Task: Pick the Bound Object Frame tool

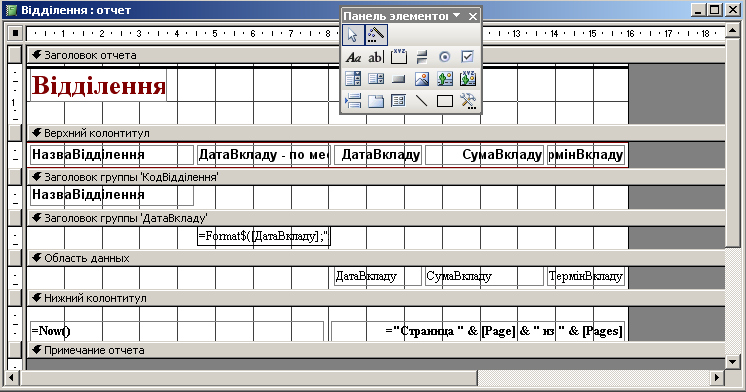Action: [467, 78]
